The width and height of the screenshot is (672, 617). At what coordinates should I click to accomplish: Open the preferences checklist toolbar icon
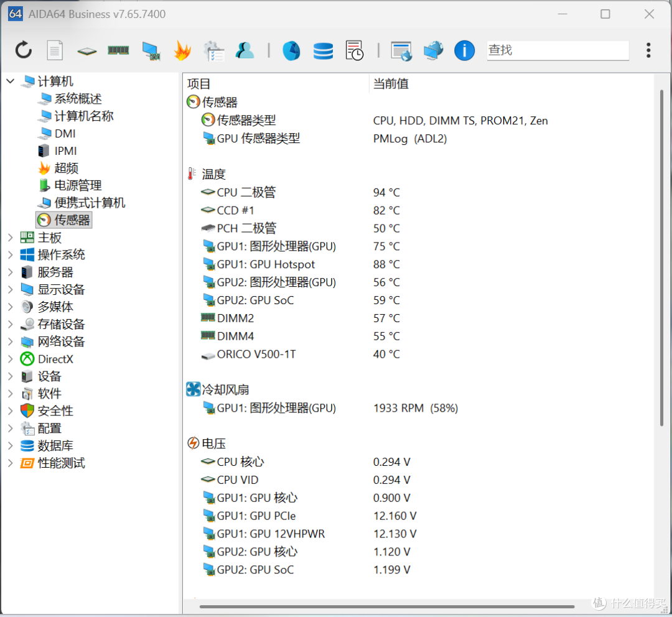point(214,51)
